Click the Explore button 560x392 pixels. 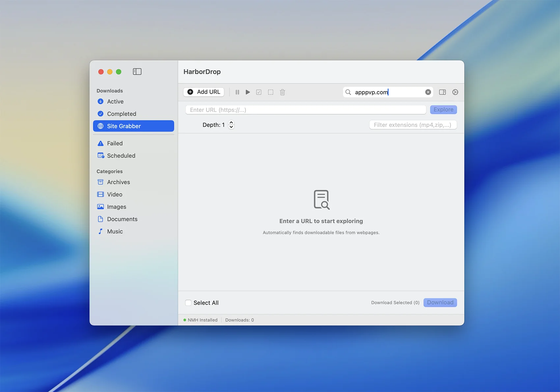click(443, 110)
